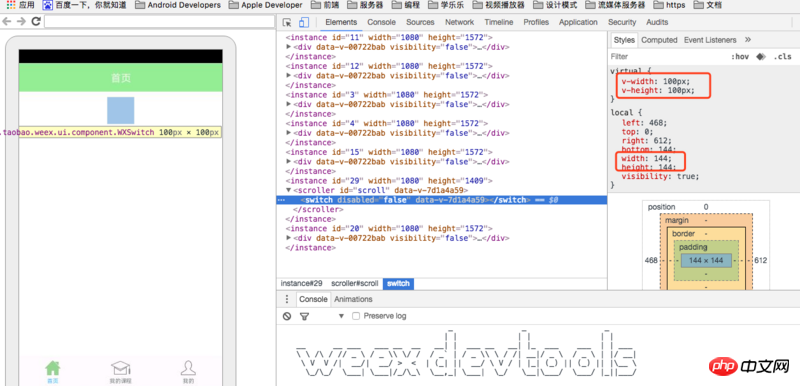The image size is (800, 386).
Task: Tap the graduation cap courses icon
Action: 120,368
